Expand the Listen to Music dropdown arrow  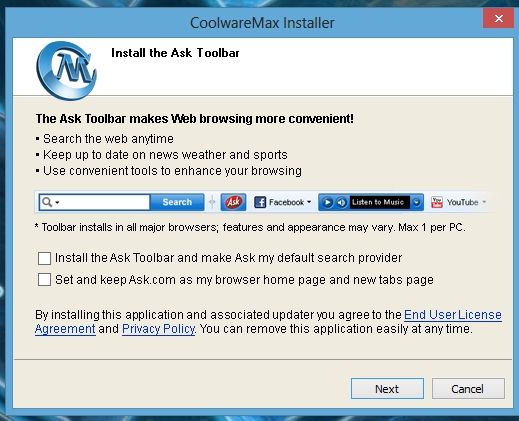416,202
